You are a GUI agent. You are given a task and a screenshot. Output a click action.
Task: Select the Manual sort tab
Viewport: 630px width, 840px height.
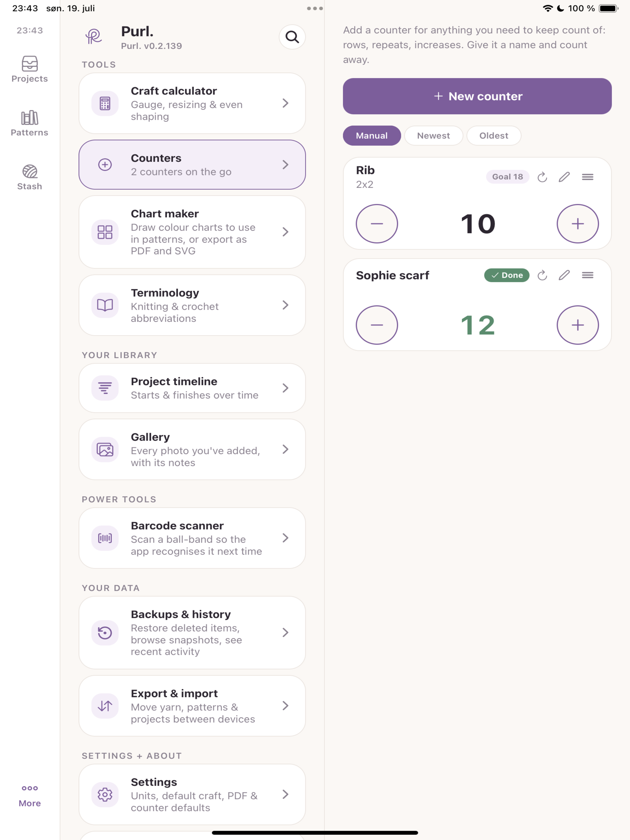[372, 136]
